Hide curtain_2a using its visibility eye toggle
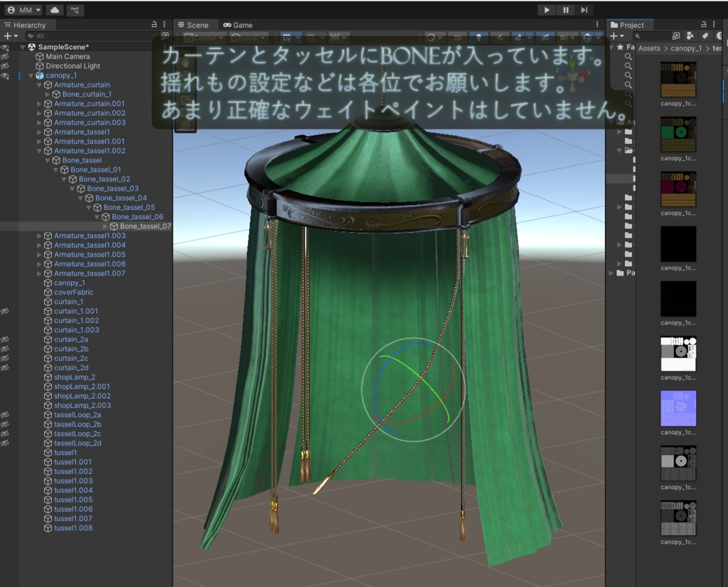 tap(5, 339)
